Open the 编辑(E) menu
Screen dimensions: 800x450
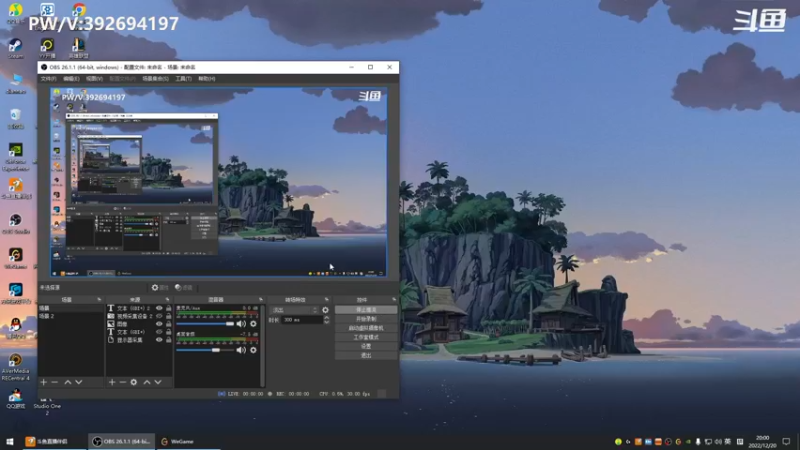[x=71, y=79]
